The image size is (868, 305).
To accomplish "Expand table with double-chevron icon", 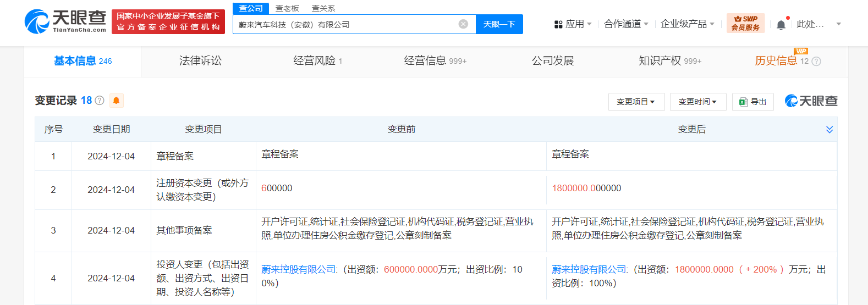I will (x=829, y=130).
